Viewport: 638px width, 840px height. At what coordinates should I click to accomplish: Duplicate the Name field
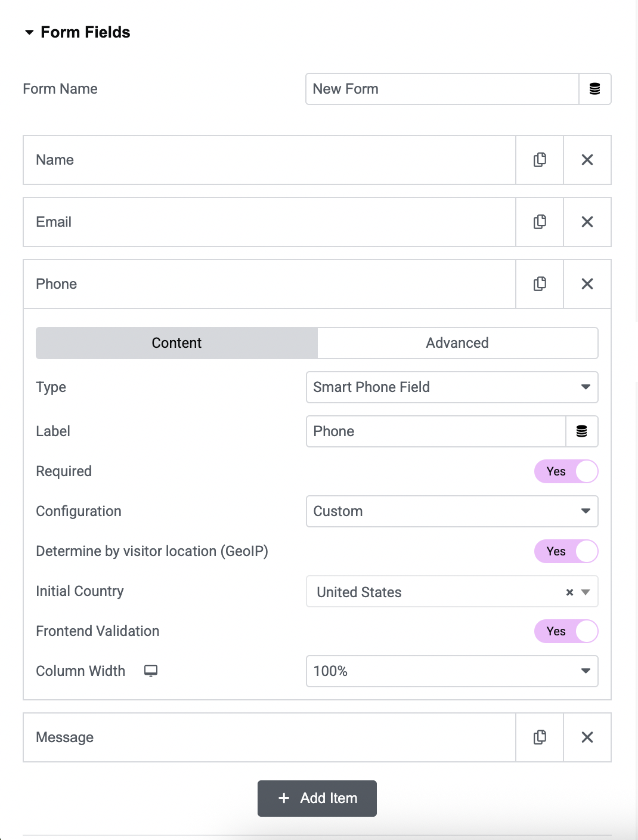click(539, 160)
